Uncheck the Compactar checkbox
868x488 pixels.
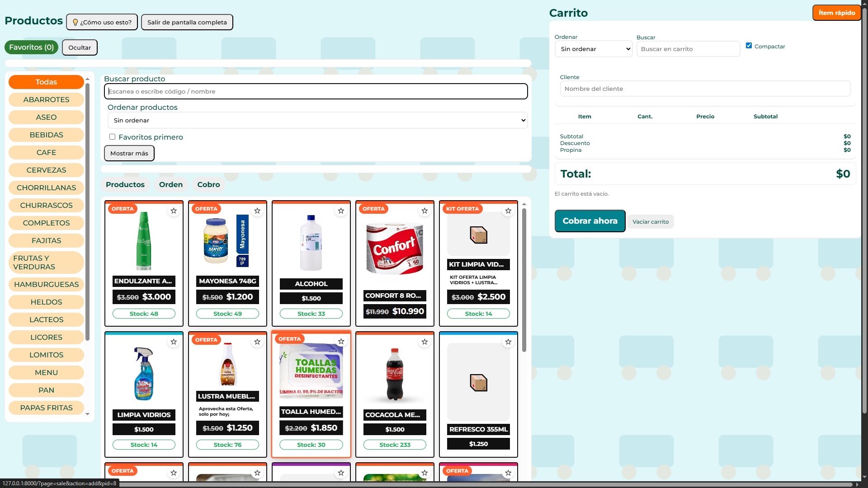749,46
